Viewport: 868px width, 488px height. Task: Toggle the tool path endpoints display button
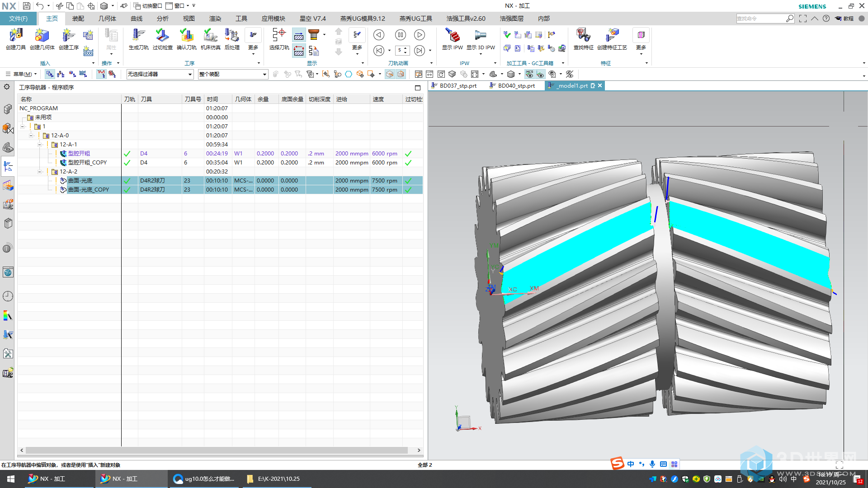tap(298, 51)
